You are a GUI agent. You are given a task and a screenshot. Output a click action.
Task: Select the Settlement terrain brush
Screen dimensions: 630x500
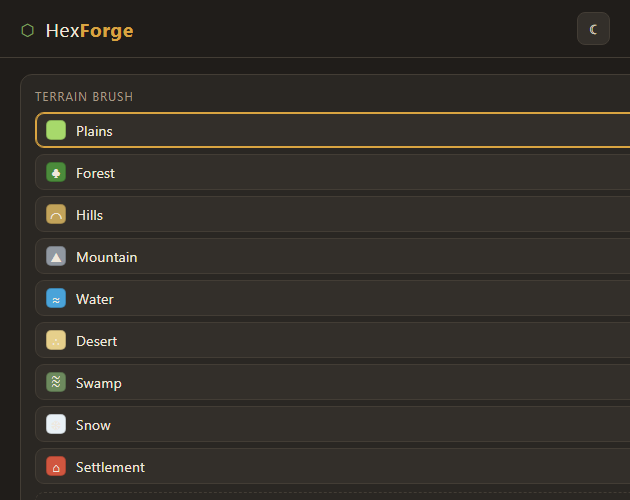[x=333, y=466]
